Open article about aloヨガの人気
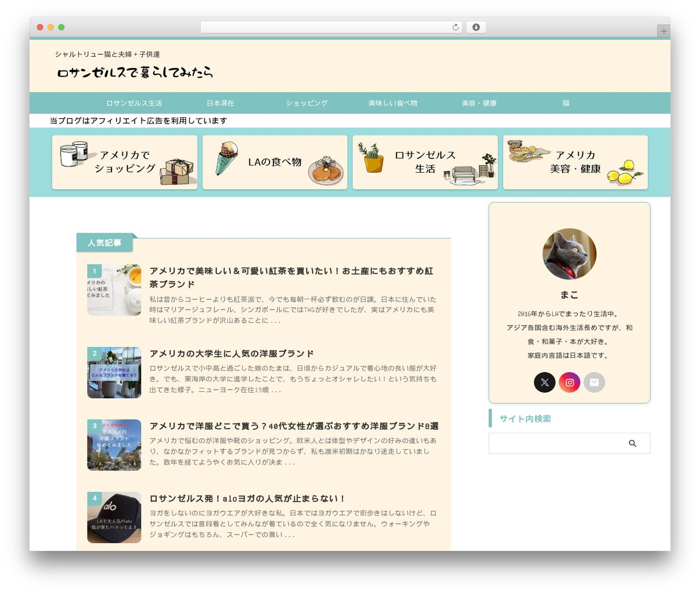 [247, 498]
